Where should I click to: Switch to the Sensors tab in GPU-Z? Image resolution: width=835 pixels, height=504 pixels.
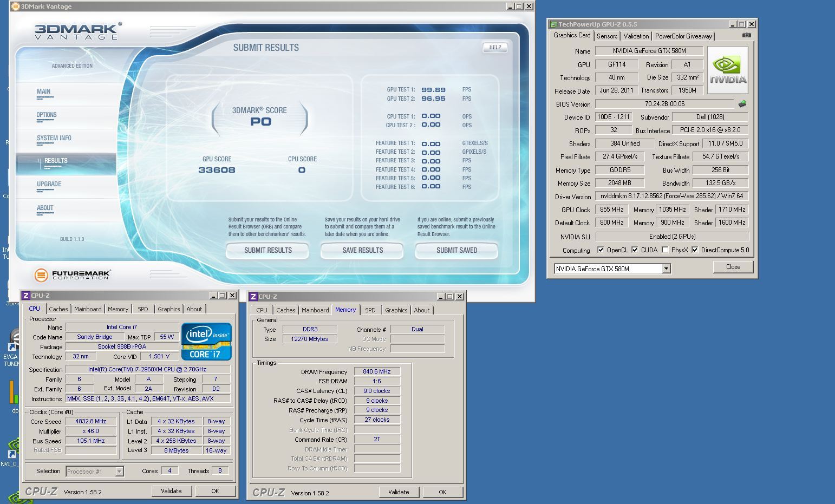click(607, 36)
